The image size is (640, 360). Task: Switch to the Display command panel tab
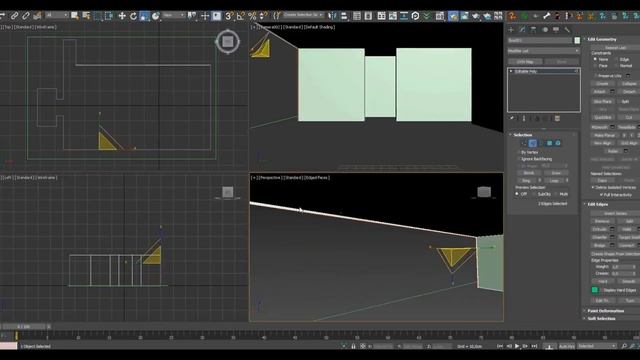click(x=556, y=30)
